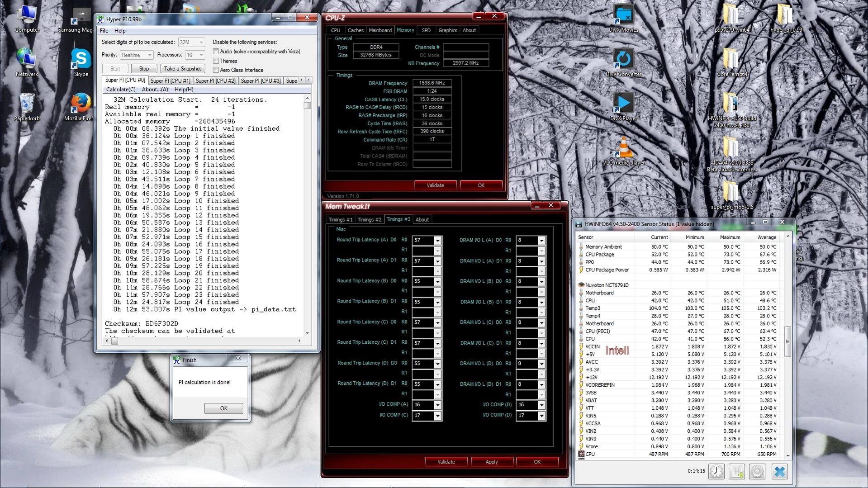Click the Stop button in Hyper PI
The width and height of the screenshot is (868, 488).
point(144,69)
